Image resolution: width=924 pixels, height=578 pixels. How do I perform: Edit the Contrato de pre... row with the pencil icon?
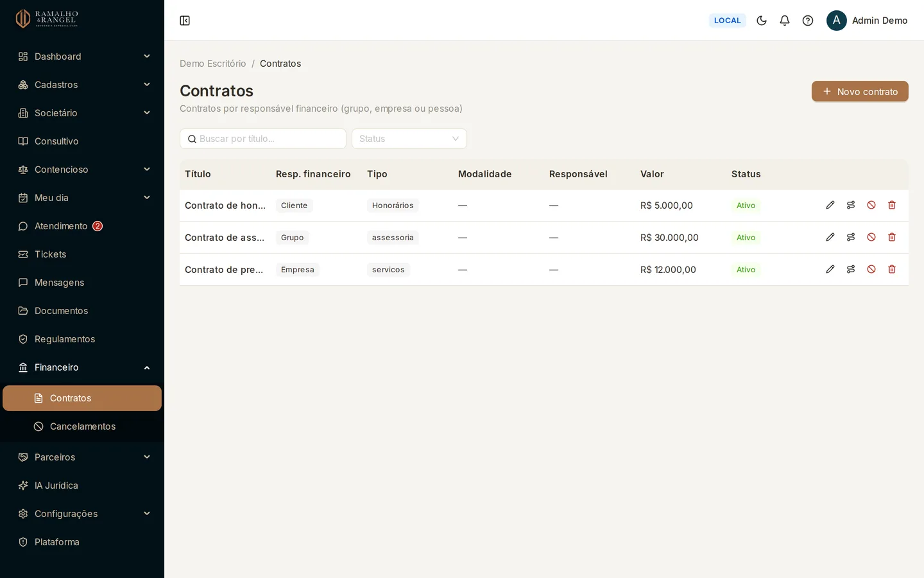830,269
